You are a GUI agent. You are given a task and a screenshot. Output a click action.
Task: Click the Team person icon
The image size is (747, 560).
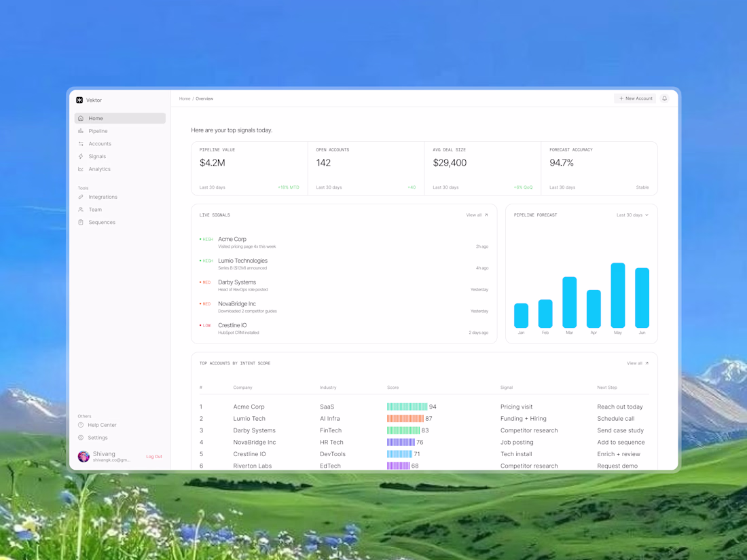tap(81, 210)
